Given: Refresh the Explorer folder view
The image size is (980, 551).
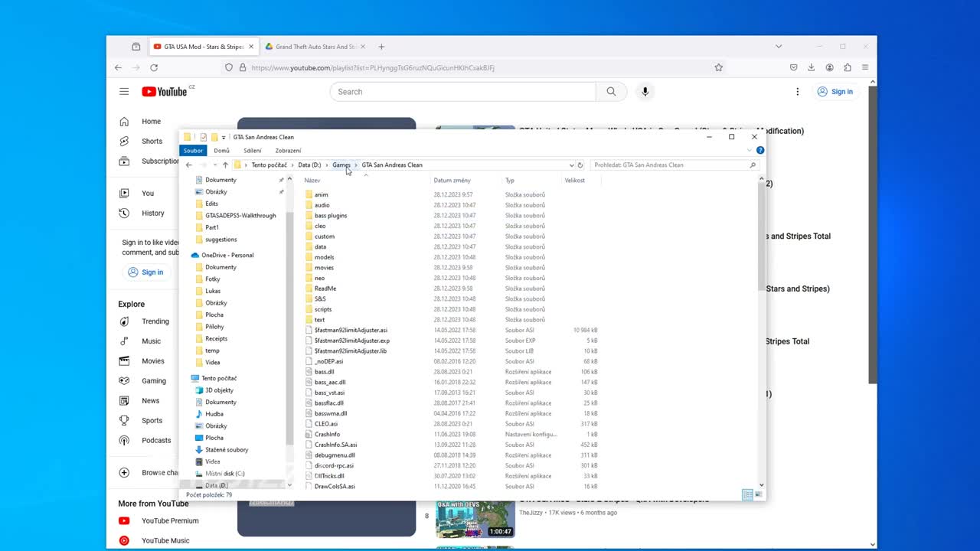Looking at the screenshot, I should tap(580, 165).
